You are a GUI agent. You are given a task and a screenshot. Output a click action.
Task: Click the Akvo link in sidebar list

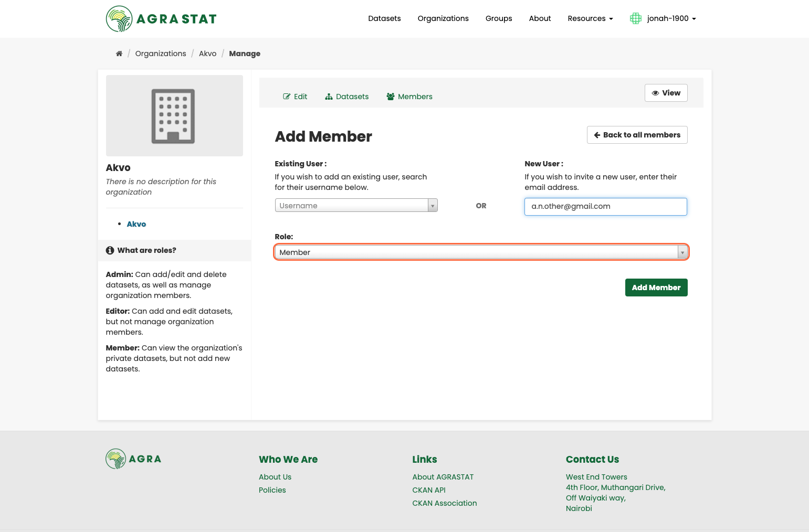coord(136,224)
